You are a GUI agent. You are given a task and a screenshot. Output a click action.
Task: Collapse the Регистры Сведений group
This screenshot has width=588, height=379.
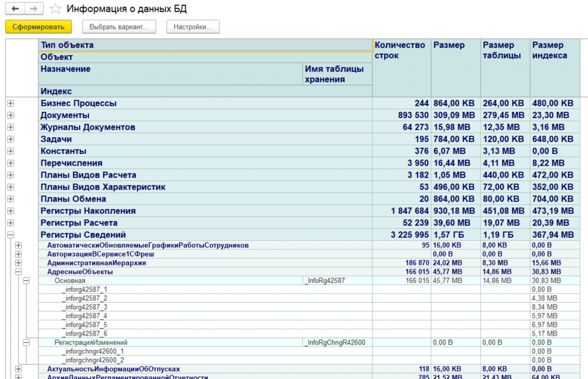[11, 235]
